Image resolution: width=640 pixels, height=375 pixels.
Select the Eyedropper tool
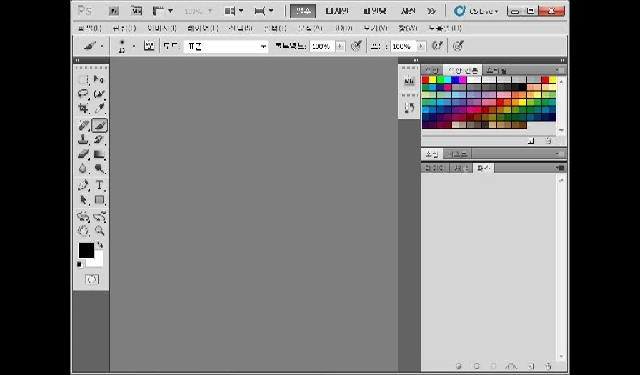99,108
